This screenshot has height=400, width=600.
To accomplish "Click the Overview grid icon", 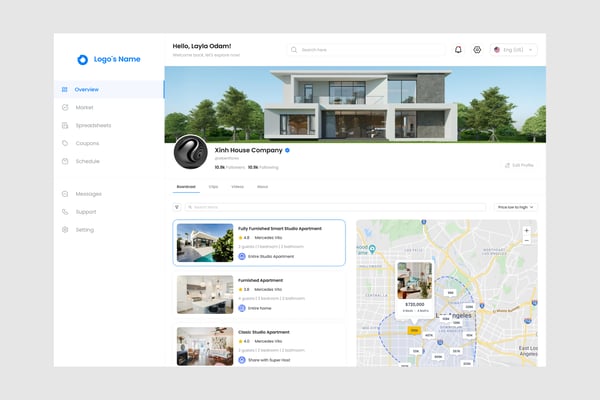I will pyautogui.click(x=65, y=89).
